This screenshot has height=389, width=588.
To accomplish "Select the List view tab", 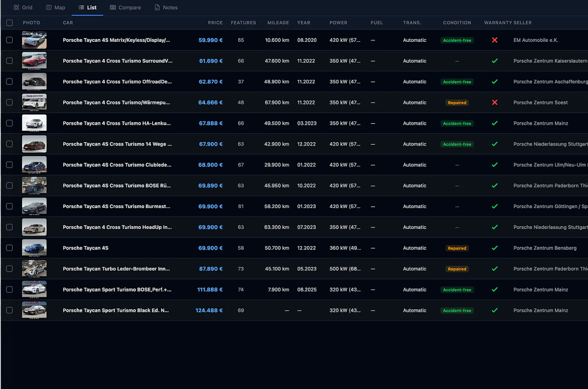I will [87, 7].
